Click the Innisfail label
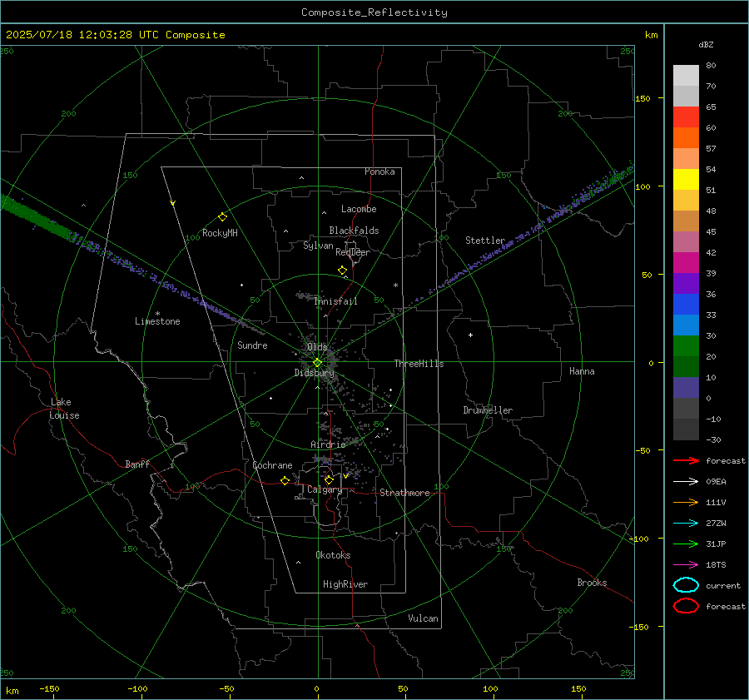This screenshot has width=749, height=700. coord(335,301)
